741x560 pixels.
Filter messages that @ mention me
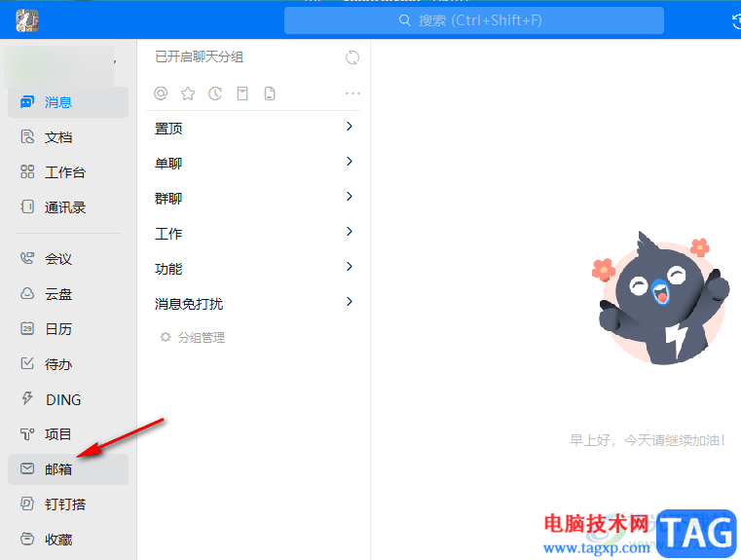tap(161, 93)
